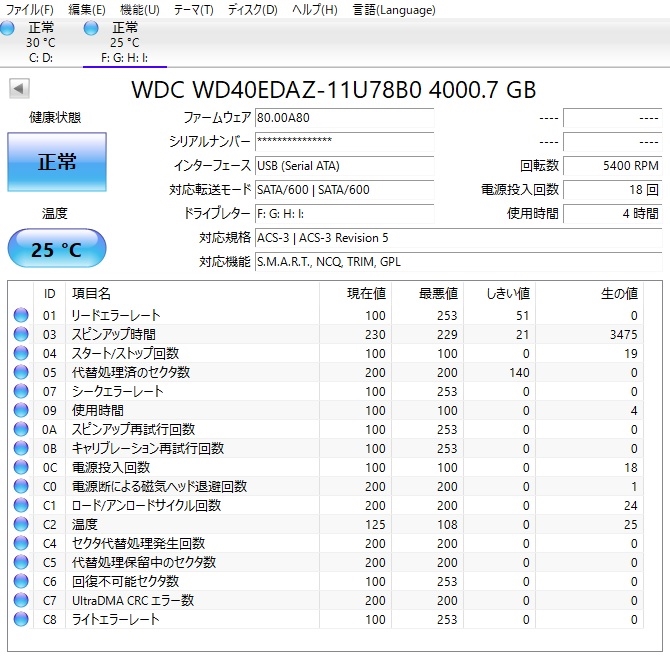Click the 最悪値 column header
670x660 pixels.
click(x=428, y=293)
